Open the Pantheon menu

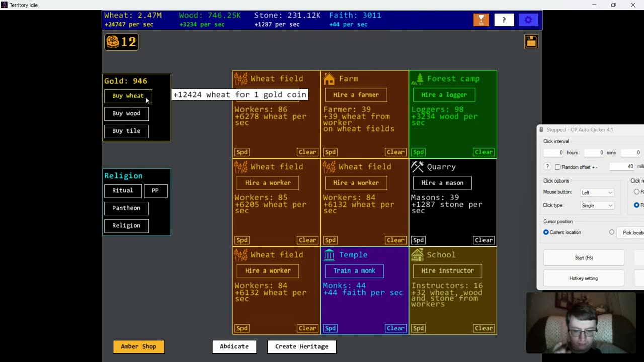[x=126, y=208]
